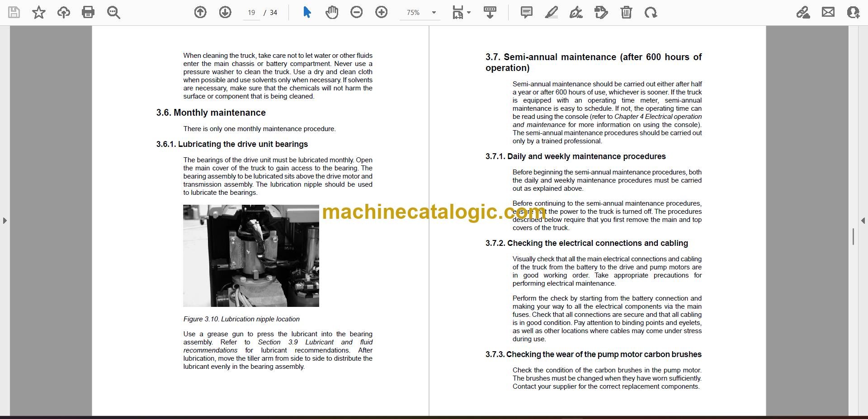Open the sign document tool
868x419 pixels.
[x=576, y=12]
